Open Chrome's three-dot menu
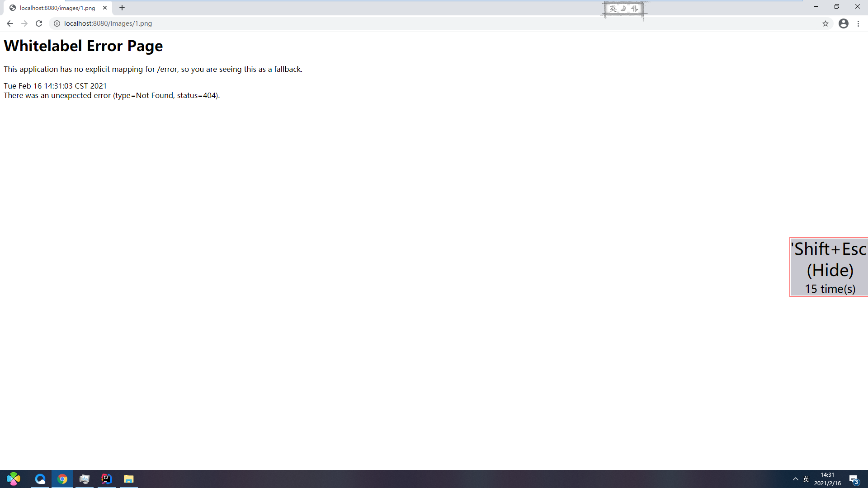The height and width of the screenshot is (488, 868). [859, 23]
